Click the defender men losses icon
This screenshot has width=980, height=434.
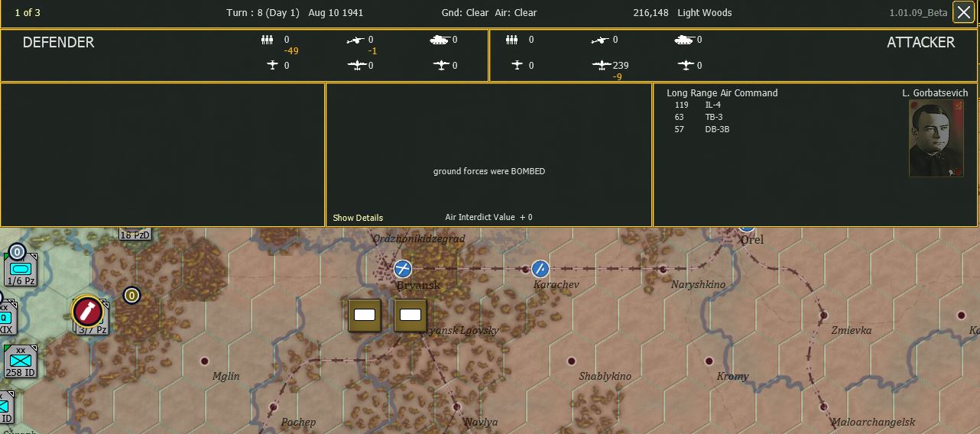pyautogui.click(x=268, y=40)
